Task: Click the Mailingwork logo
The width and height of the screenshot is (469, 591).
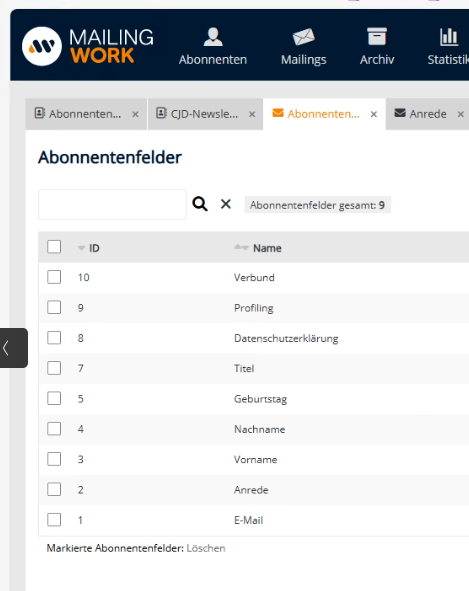Action: pyautogui.click(x=88, y=46)
